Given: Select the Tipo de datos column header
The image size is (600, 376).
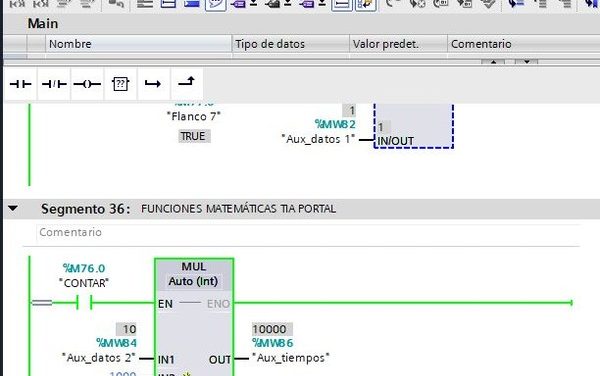Looking at the screenshot, I should coord(290,44).
